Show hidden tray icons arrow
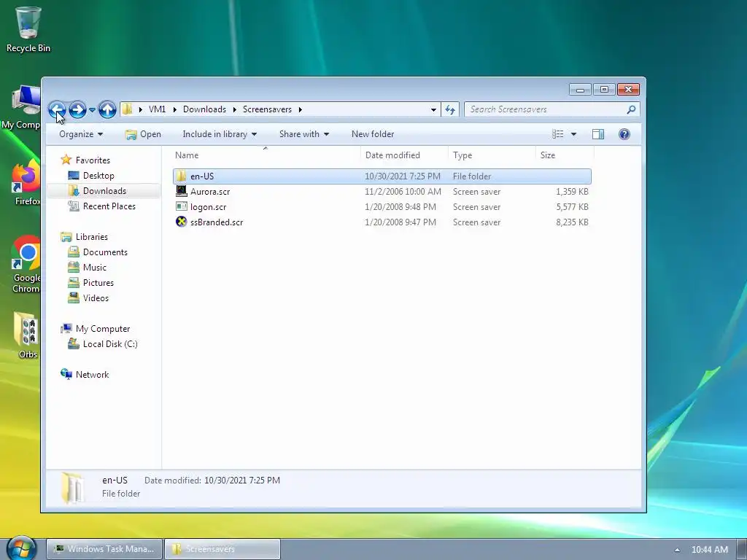The image size is (747, 560). pyautogui.click(x=677, y=550)
